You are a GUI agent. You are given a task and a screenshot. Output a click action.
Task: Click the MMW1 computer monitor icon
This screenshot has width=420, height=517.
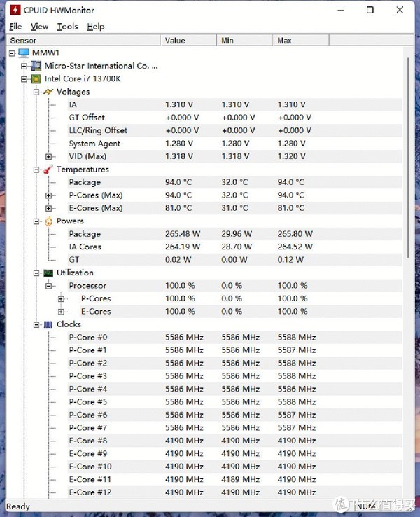point(24,53)
